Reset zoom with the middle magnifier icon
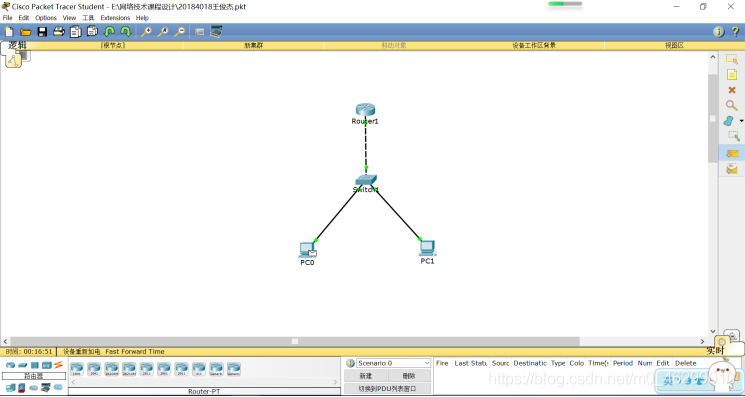This screenshot has width=745, height=397. click(162, 32)
